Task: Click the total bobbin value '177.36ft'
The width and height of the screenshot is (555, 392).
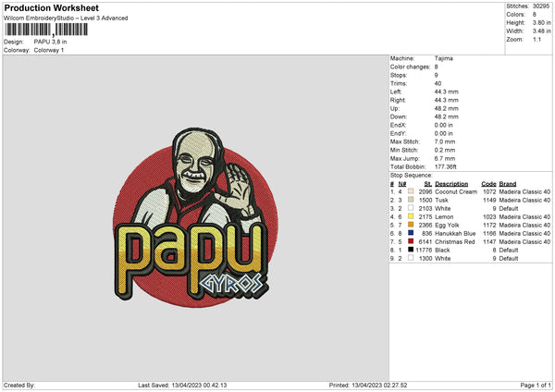Action: click(445, 166)
